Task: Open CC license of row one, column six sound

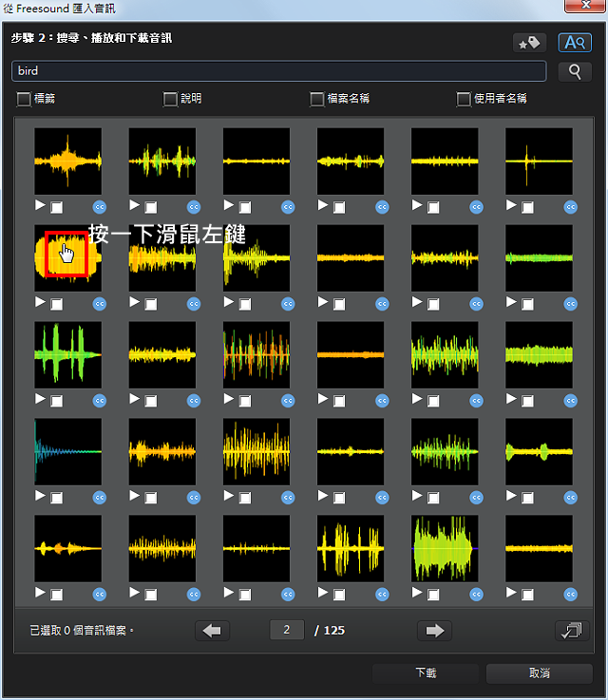Action: click(x=571, y=207)
